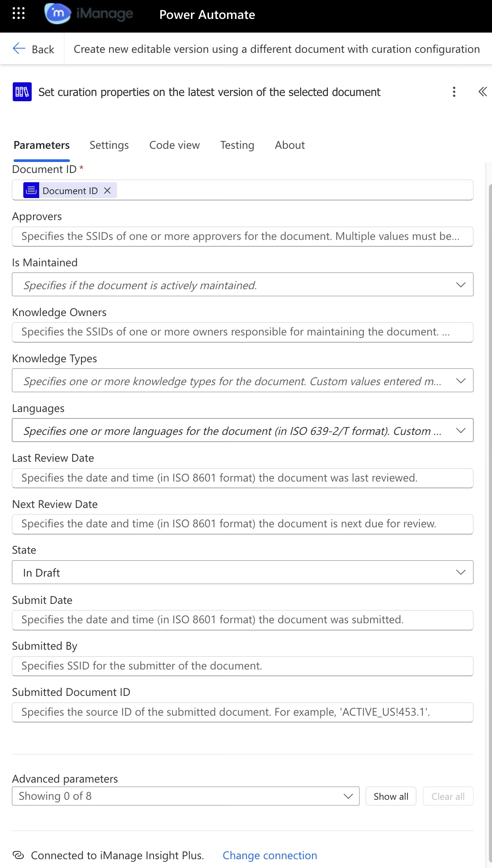Expand the Advanced parameters dropdown

[186, 796]
